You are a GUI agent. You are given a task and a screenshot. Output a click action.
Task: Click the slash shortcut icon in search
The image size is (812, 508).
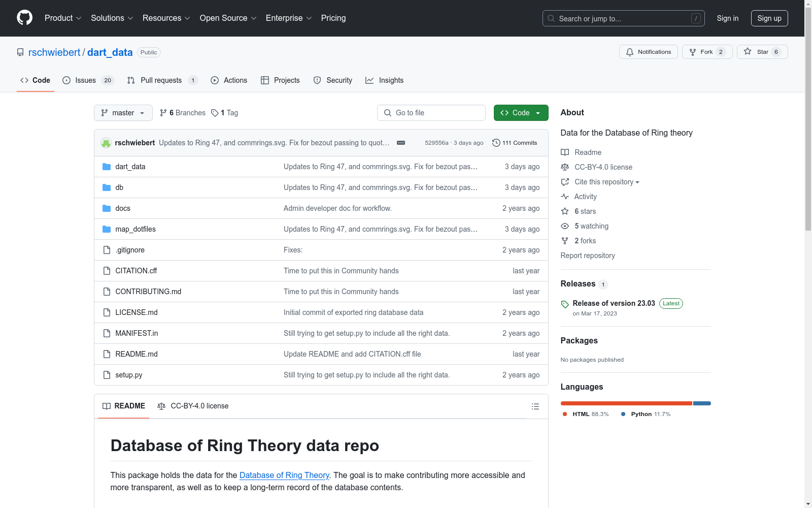point(696,18)
